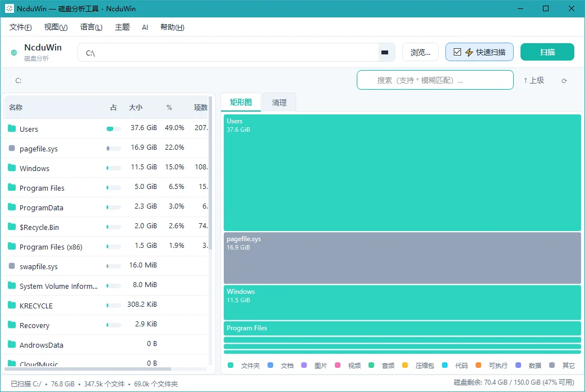The width and height of the screenshot is (585, 392).
Task: Toggle the 快速扫描 checkbox
Action: click(458, 52)
